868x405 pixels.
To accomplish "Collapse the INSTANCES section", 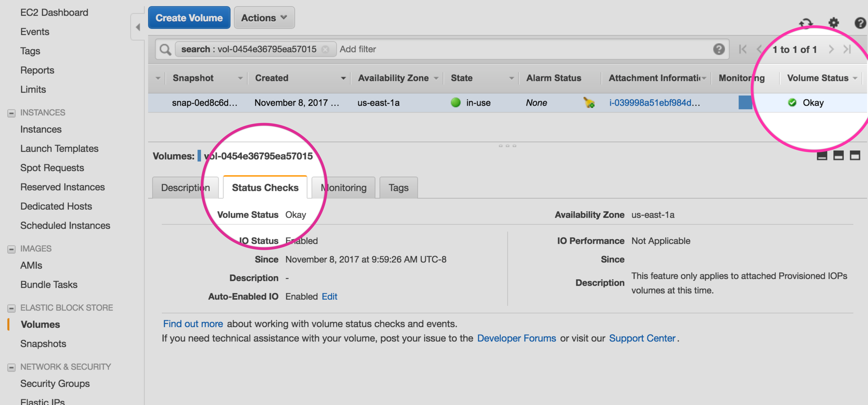I will (x=11, y=113).
